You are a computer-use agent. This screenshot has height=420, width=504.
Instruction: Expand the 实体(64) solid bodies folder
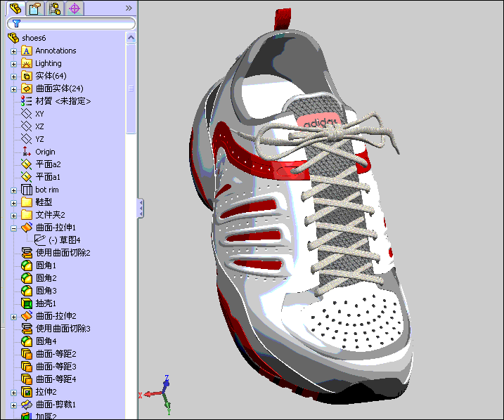coord(13,77)
